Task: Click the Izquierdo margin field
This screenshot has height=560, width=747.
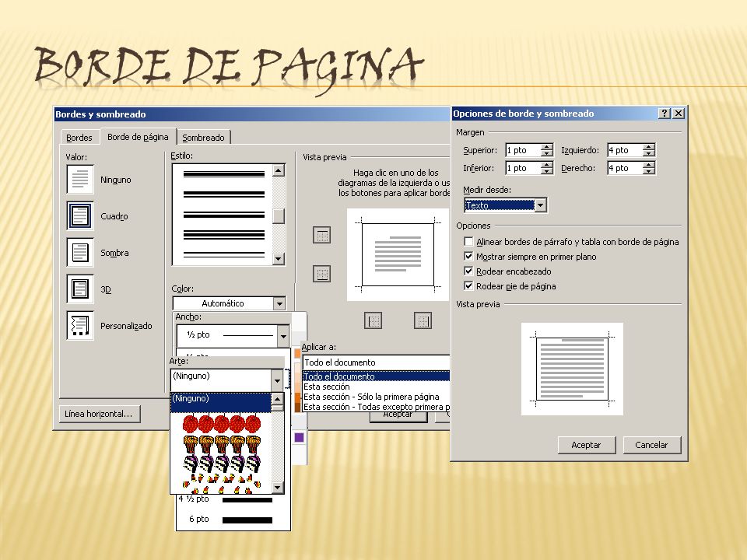Action: (625, 150)
